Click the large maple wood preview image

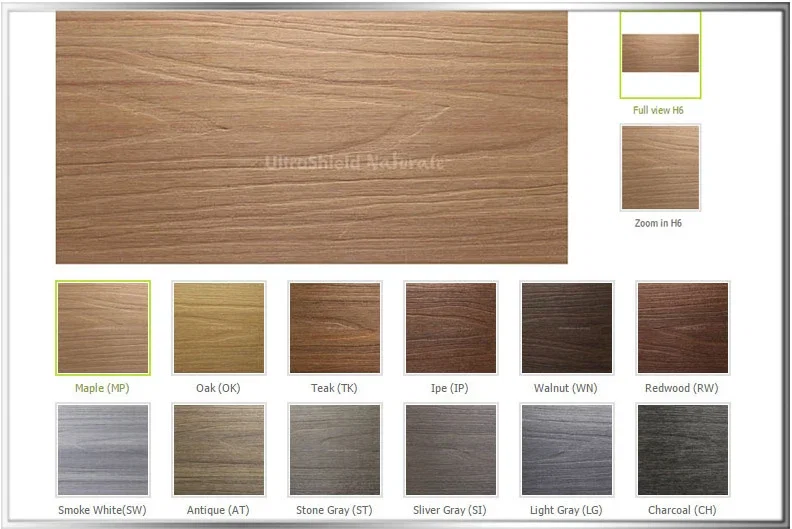pos(312,137)
